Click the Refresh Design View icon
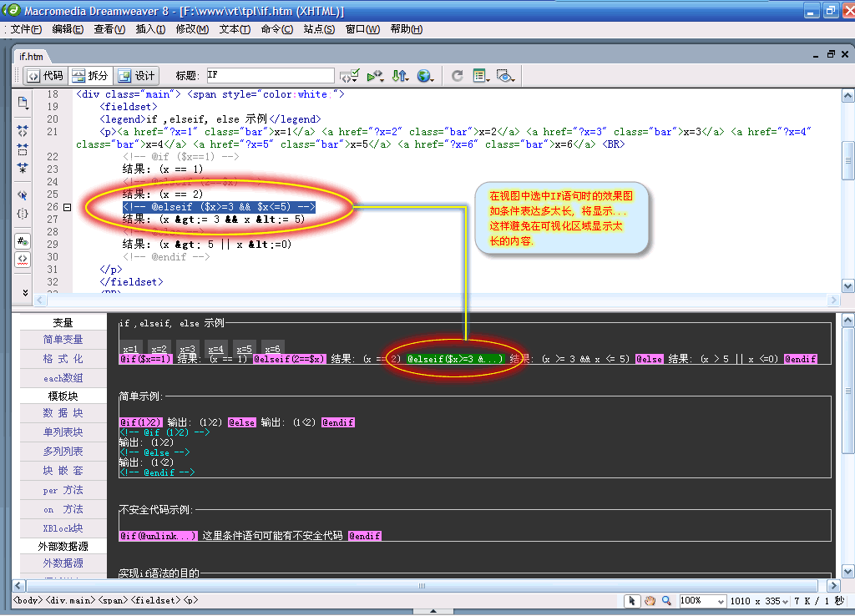Image resolution: width=855 pixels, height=616 pixels. (x=458, y=76)
